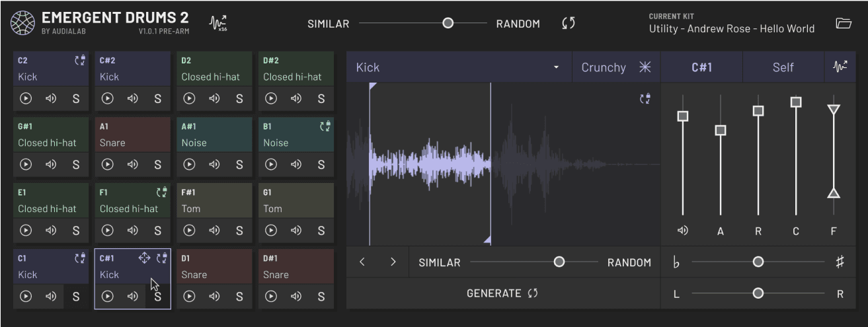Viewport: 868px width, 327px height.
Task: Toggle solo on the G1 Tom pad
Action: 321,231
